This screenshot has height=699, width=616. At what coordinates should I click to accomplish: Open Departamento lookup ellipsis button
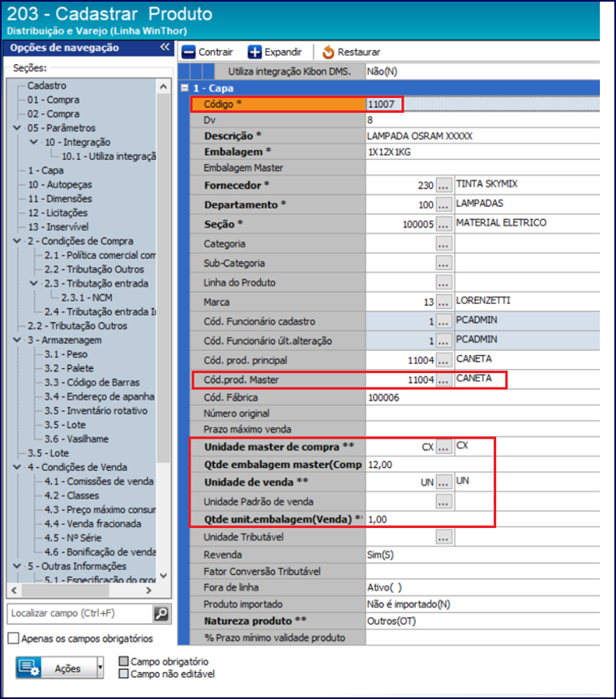tap(443, 205)
